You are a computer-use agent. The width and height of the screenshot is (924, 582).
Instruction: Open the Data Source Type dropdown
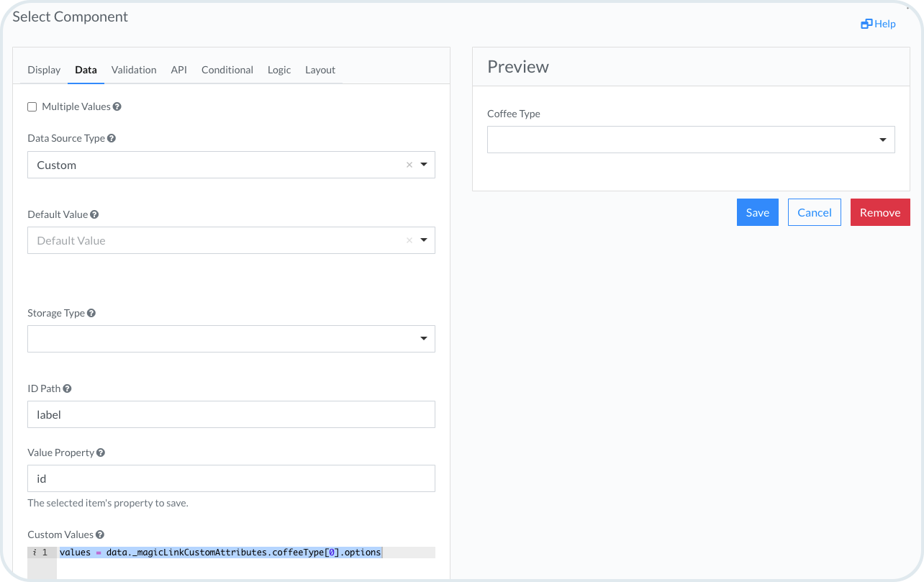tap(423, 165)
